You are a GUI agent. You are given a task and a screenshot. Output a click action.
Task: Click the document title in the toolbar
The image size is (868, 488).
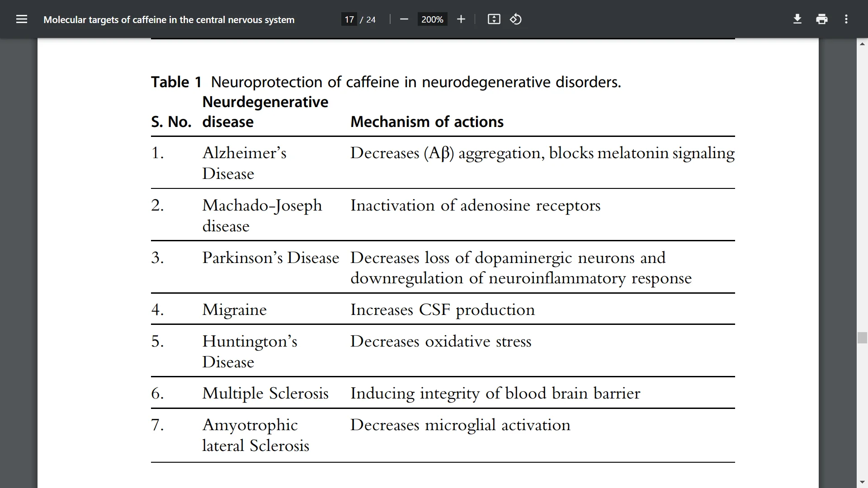pos(169,20)
